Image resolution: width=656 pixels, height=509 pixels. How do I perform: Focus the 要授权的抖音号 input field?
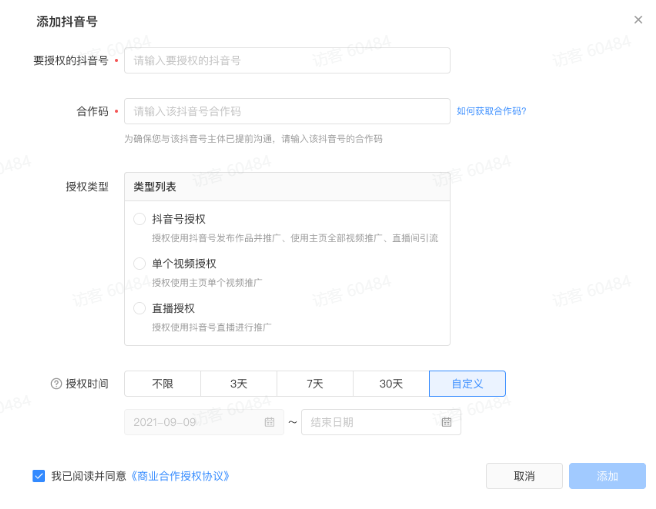287,60
